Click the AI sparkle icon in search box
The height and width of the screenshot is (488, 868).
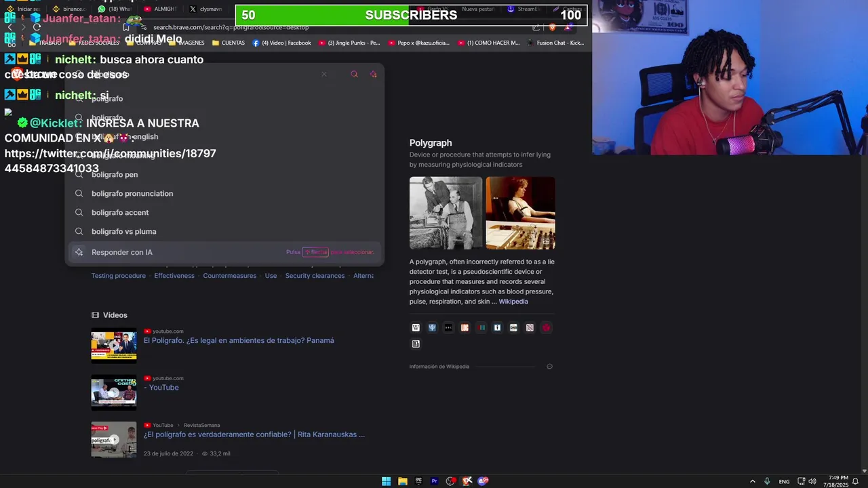click(374, 74)
